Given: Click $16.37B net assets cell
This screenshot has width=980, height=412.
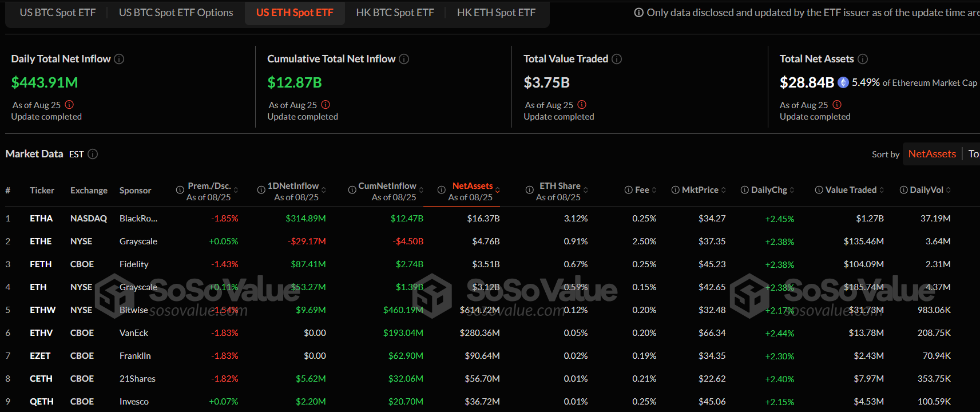Looking at the screenshot, I should pos(483,219).
